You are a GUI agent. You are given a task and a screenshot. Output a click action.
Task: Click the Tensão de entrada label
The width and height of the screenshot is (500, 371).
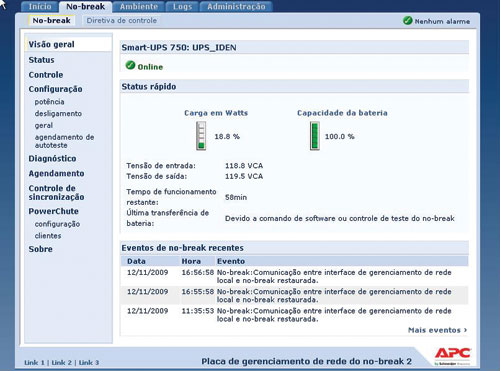(x=161, y=166)
